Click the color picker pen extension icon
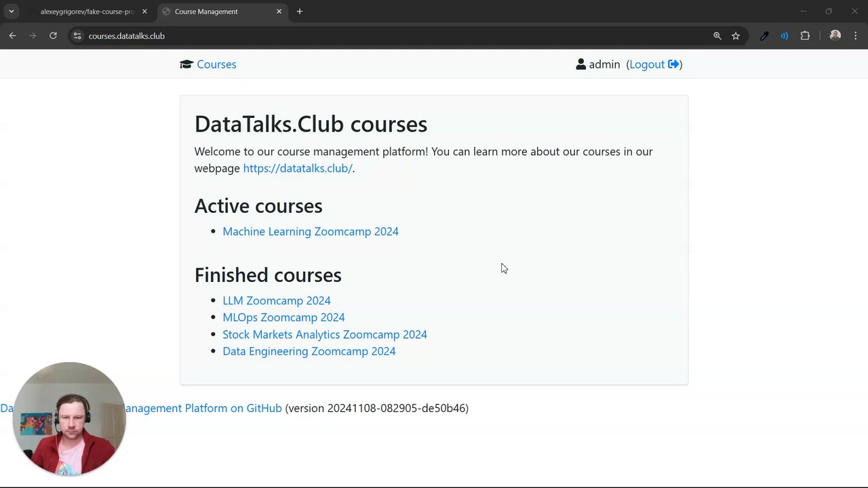868x488 pixels. coord(764,36)
